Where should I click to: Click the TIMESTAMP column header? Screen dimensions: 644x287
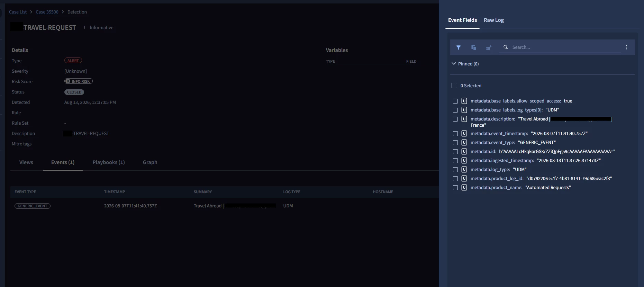[x=115, y=192]
